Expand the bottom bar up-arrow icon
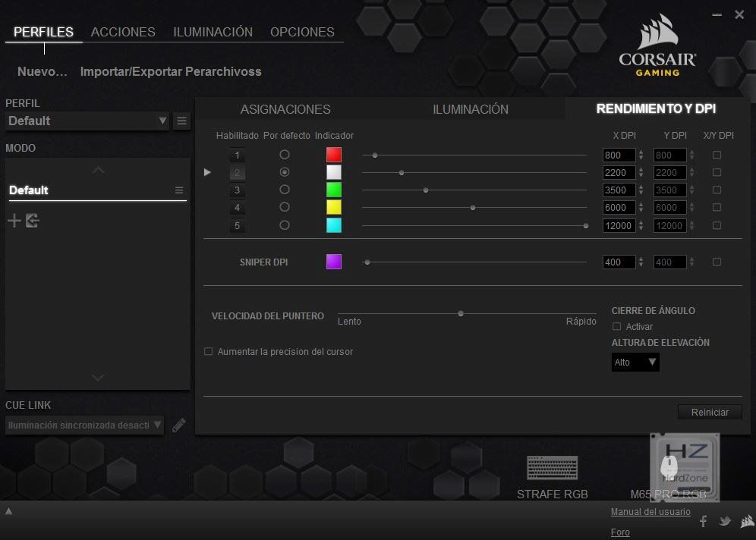This screenshot has height=540, width=756. coord(8,511)
